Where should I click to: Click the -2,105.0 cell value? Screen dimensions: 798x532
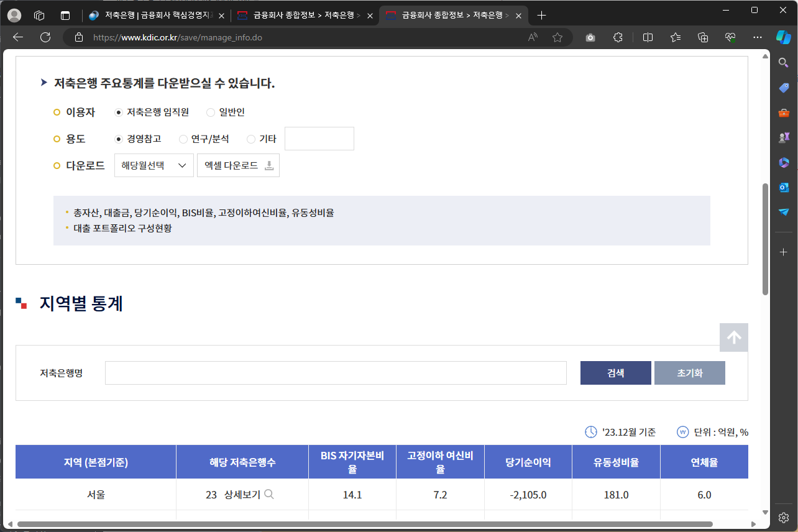click(x=528, y=495)
